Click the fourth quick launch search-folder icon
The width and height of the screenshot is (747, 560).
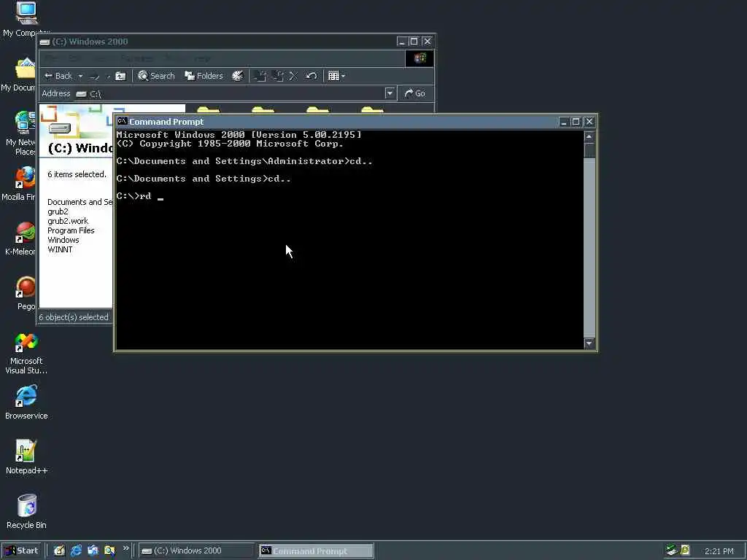click(109, 551)
